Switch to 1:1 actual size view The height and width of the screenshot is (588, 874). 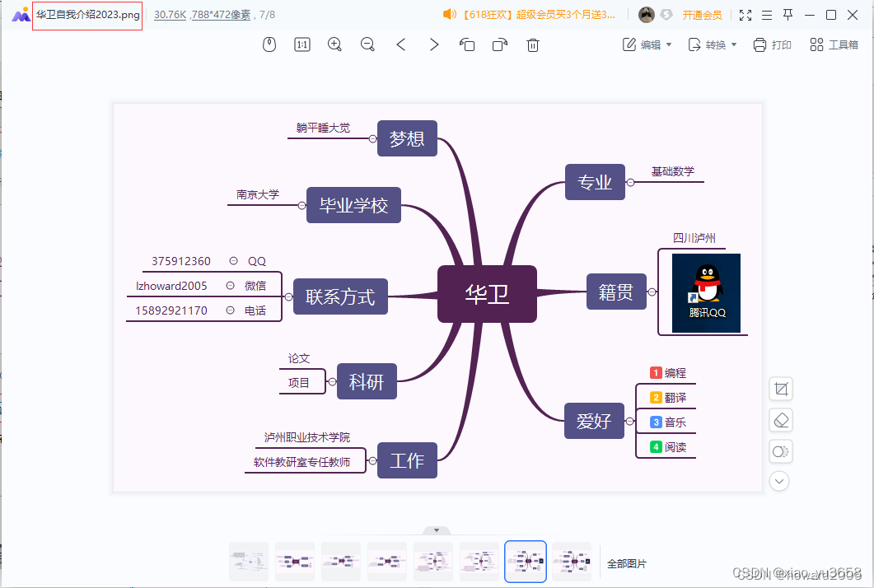(301, 44)
